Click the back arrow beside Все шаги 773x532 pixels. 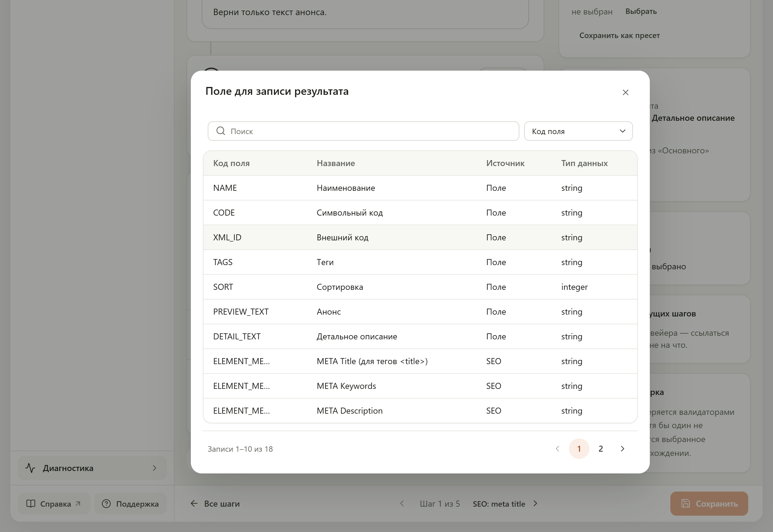click(194, 503)
